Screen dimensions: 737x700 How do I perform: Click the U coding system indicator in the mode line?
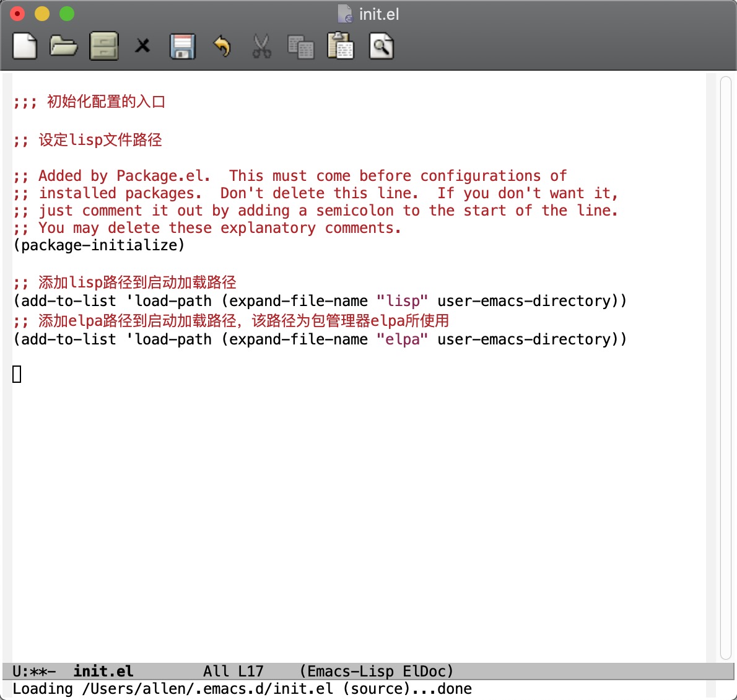click(17, 671)
